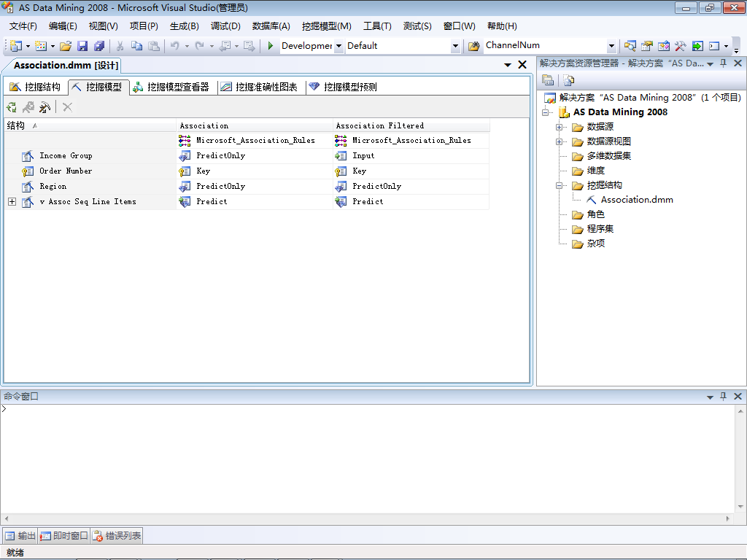Pin the command window panel

(723, 396)
